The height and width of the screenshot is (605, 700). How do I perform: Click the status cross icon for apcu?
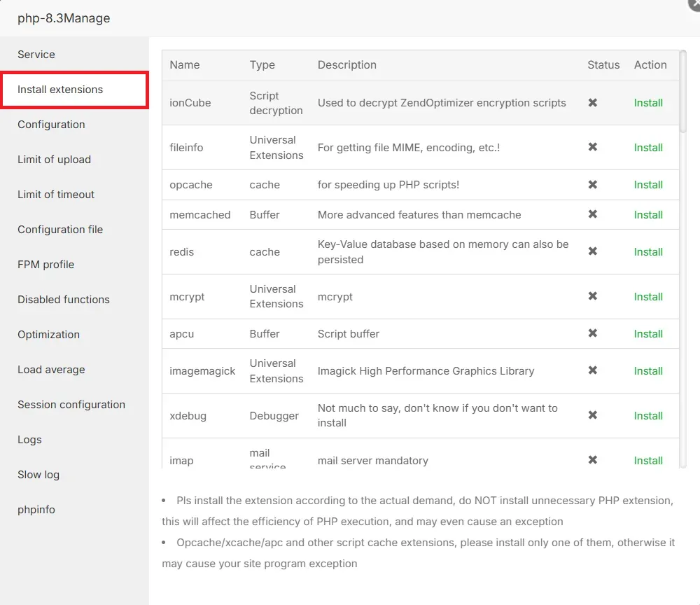592,334
